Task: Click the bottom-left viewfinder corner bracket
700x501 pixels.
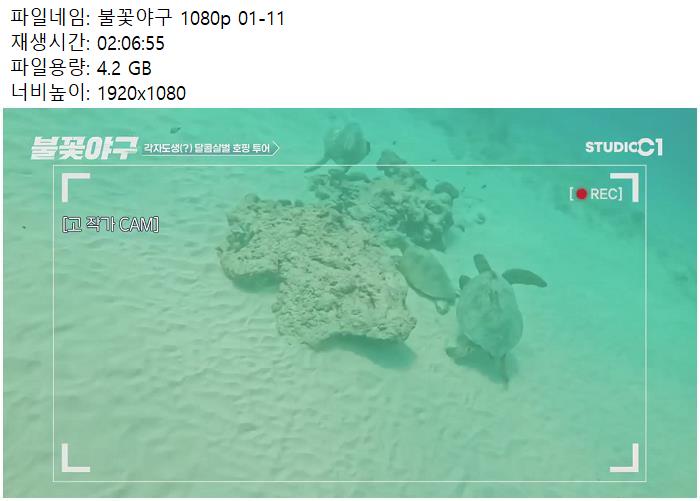Action: coord(75,458)
